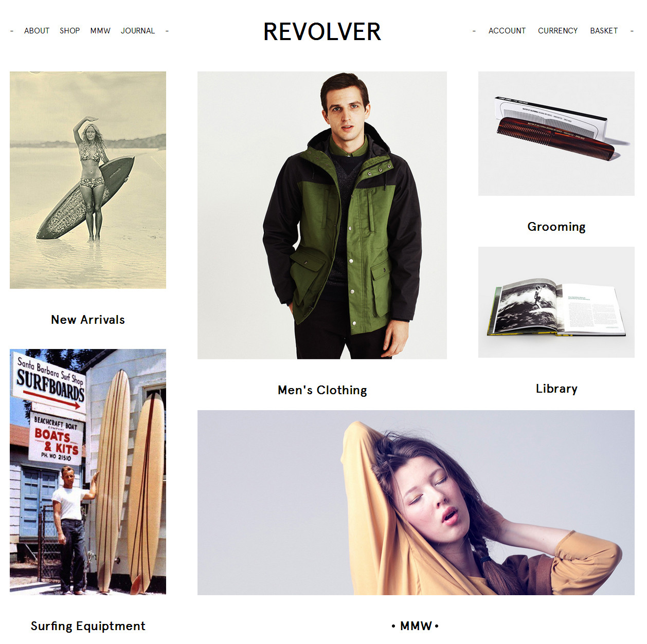This screenshot has height=644, width=647.
Task: Open the ACCOUNT link
Action: pos(507,31)
